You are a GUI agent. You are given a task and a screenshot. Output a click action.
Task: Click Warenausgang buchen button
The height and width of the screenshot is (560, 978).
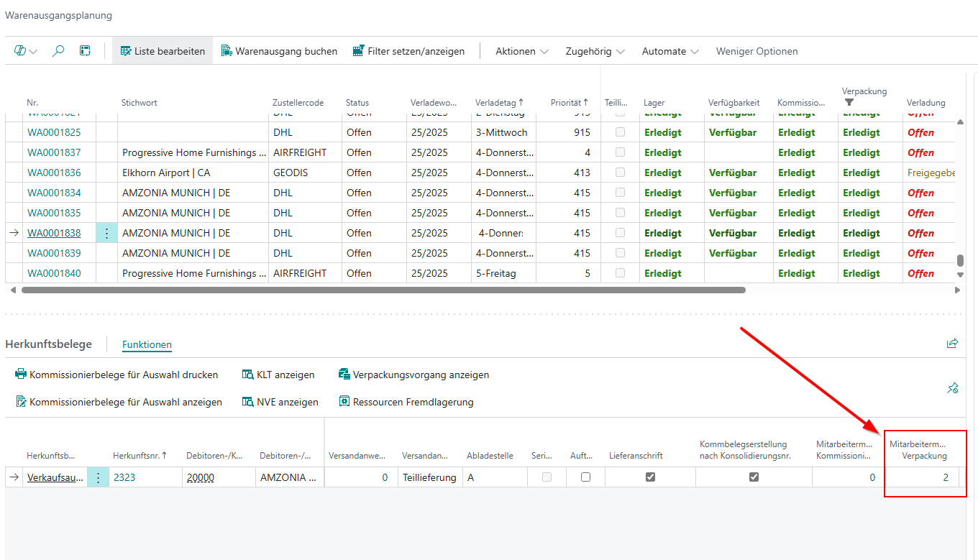[279, 51]
